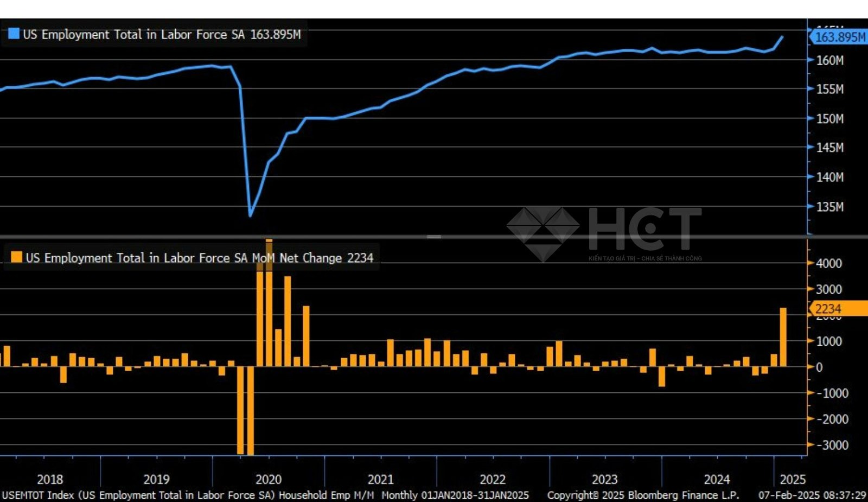
Task: Click the 2020 year label on the time axis
Action: click(x=269, y=480)
